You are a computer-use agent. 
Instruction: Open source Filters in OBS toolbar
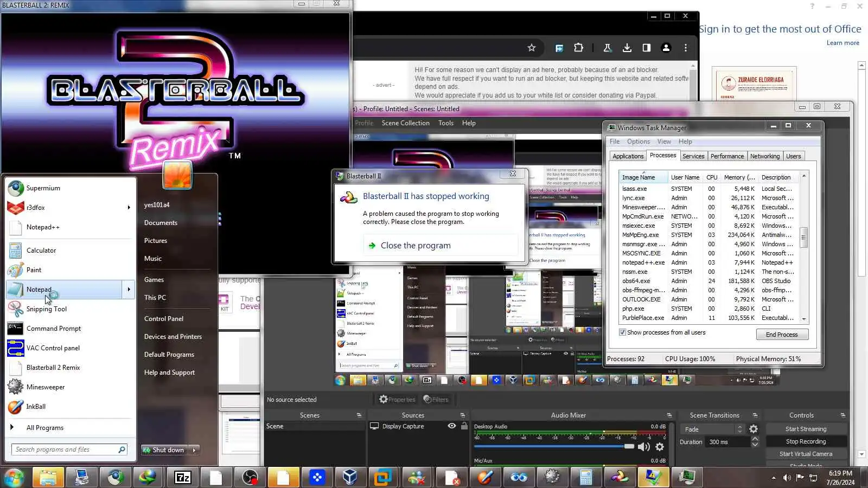(436, 400)
